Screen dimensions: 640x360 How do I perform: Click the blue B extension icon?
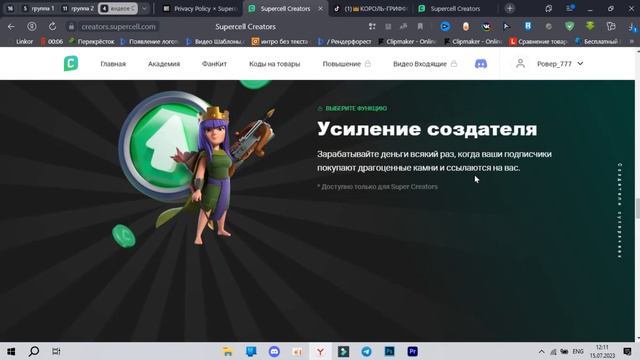(x=528, y=26)
